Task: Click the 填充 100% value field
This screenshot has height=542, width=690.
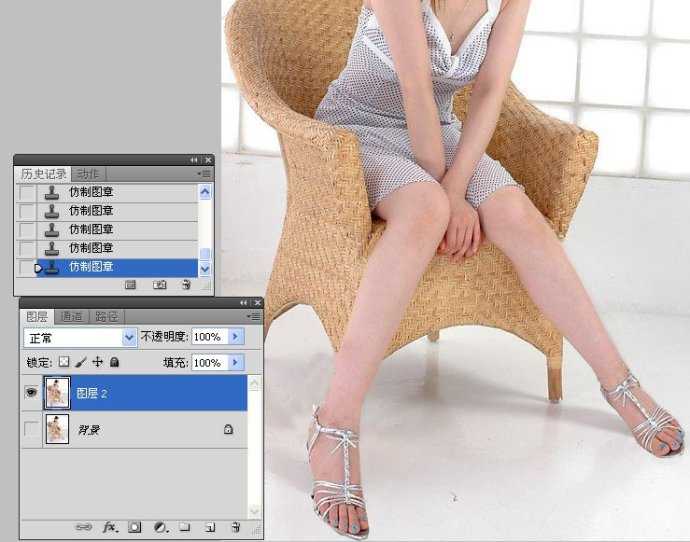Action: pos(209,363)
